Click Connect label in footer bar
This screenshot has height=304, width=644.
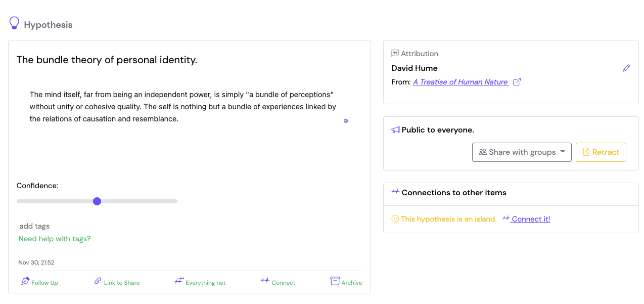(x=284, y=283)
